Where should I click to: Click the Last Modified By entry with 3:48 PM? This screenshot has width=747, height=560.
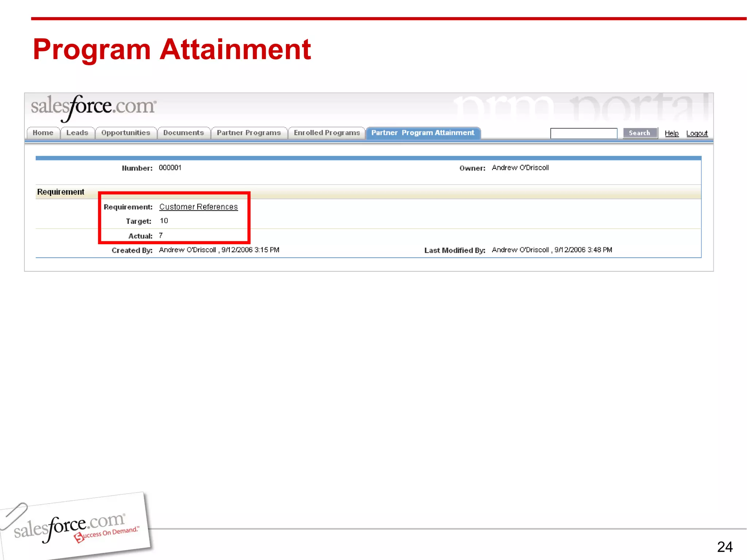point(552,250)
